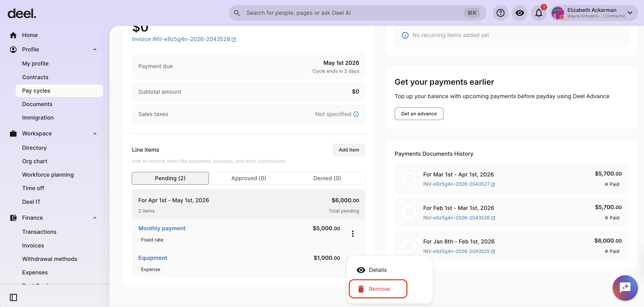Click the Home house icon
644x307 pixels.
(13, 35)
